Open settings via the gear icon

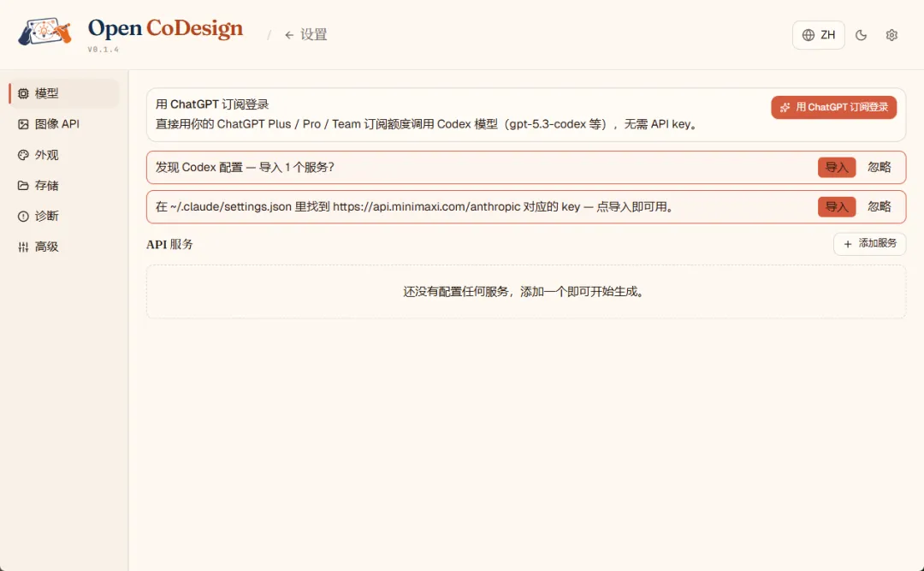[x=891, y=35]
